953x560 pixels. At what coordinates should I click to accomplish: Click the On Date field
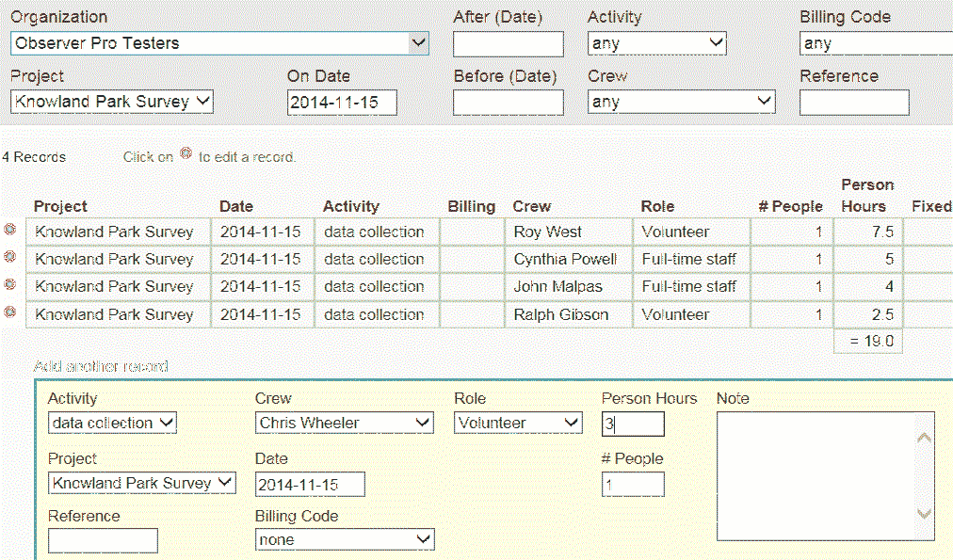point(342,103)
